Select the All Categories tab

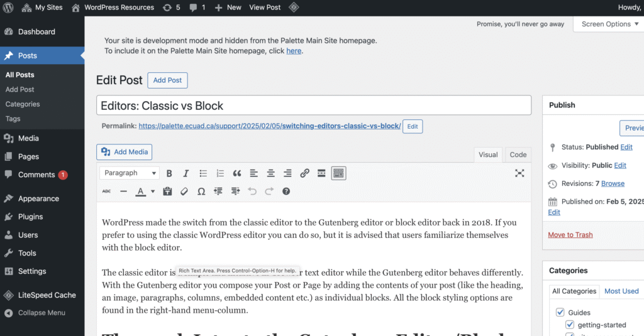click(x=574, y=291)
